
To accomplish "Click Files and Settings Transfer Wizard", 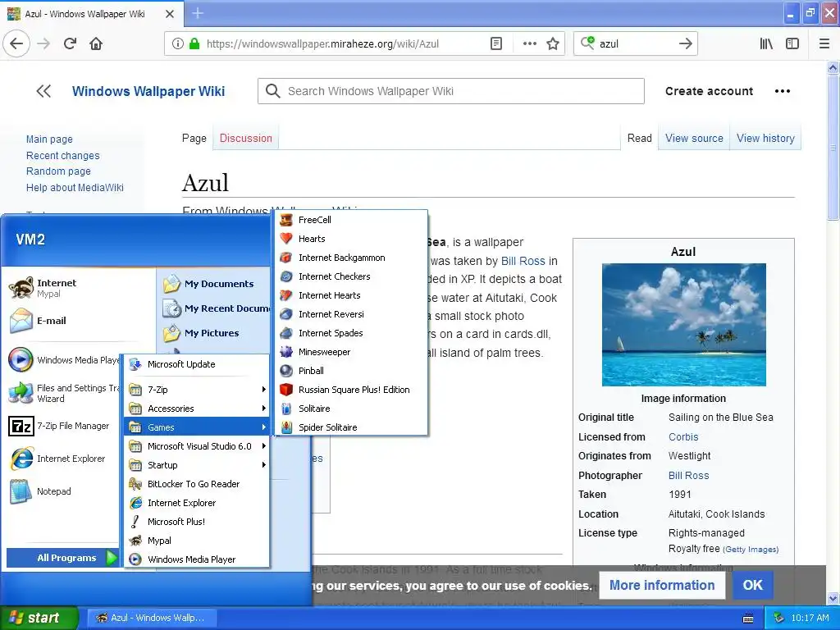I will coord(62,393).
